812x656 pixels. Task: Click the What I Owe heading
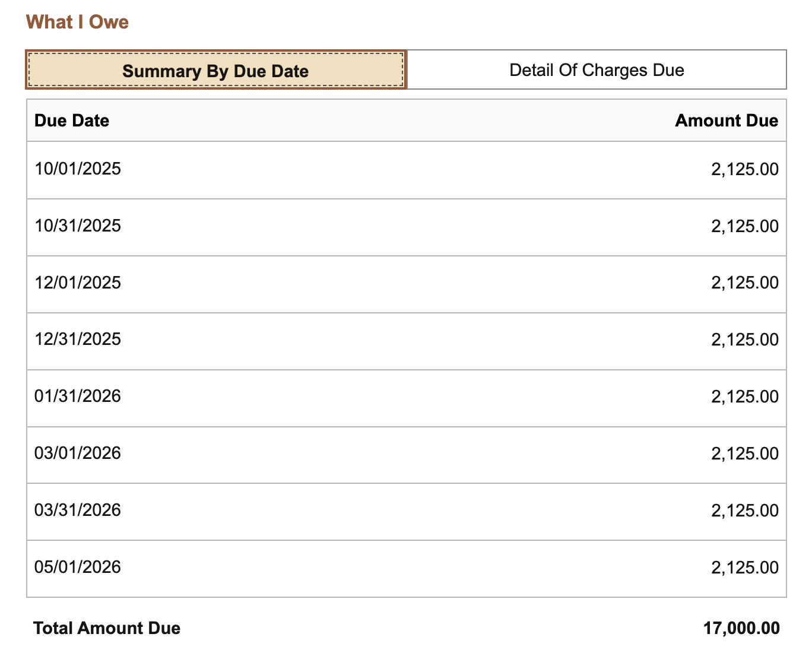click(77, 22)
